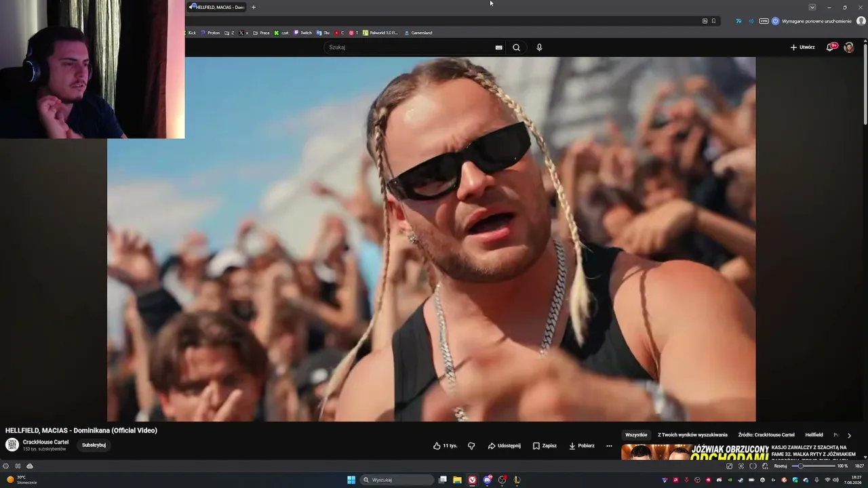868x488 pixels.
Task: Save the video with Zapisz
Action: point(545,446)
